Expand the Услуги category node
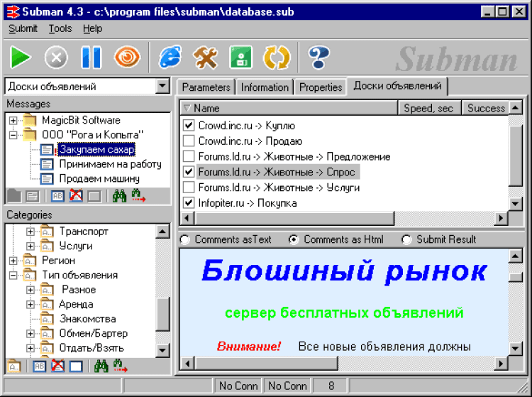This screenshot has width=532, height=397. 31,246
